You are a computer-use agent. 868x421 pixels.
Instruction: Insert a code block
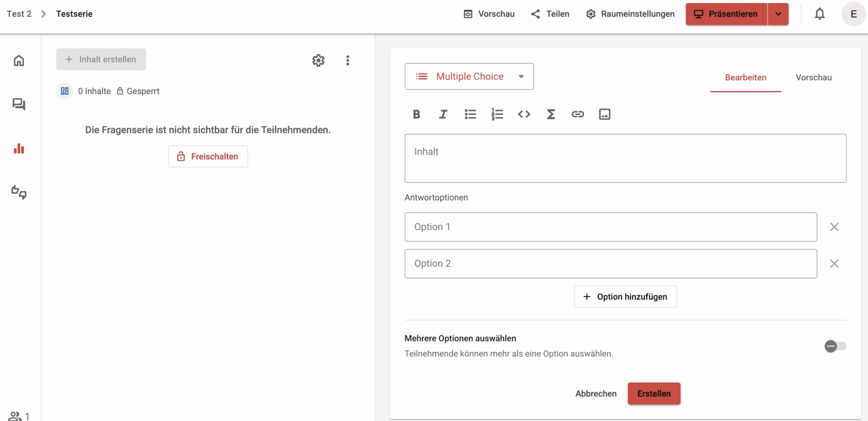point(524,114)
